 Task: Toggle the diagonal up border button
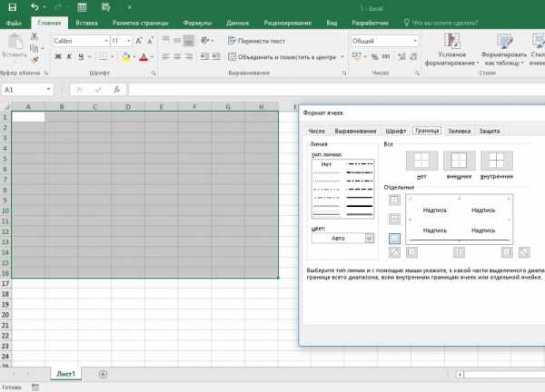tap(394, 252)
